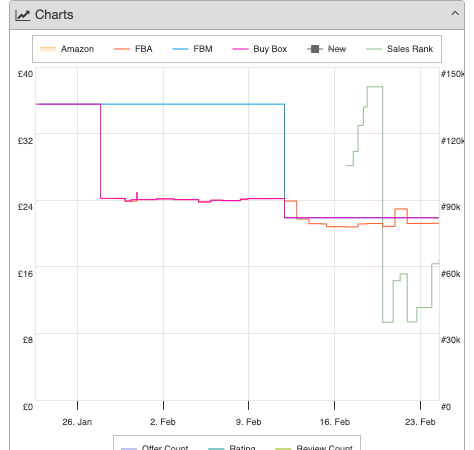Click the #30k sales rank label
The height and width of the screenshot is (450, 474).
click(451, 340)
